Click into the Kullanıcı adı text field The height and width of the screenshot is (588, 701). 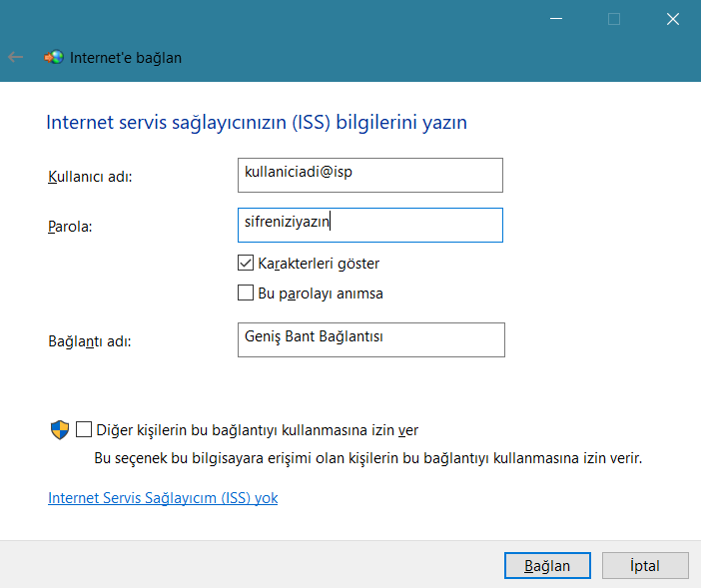point(369,175)
